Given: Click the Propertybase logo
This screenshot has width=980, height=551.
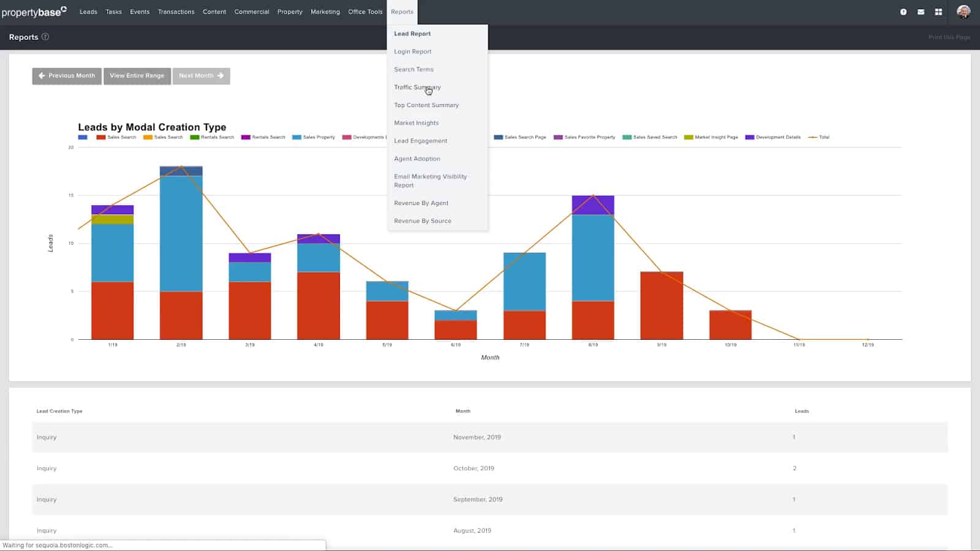Looking at the screenshot, I should tap(34, 12).
